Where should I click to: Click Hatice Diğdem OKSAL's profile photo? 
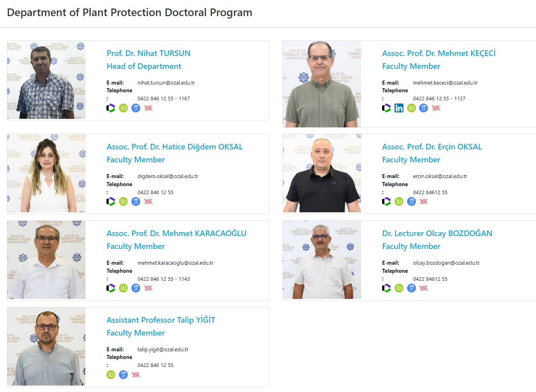click(x=46, y=173)
